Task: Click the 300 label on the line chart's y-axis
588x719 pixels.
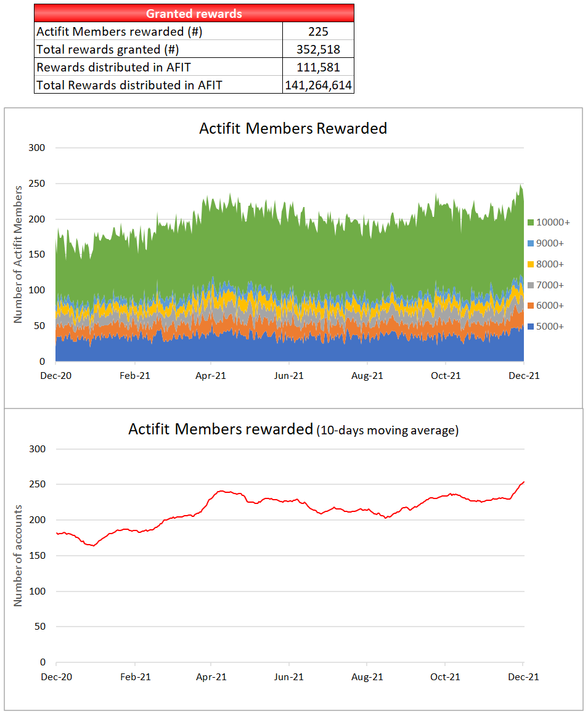Action: (x=37, y=449)
